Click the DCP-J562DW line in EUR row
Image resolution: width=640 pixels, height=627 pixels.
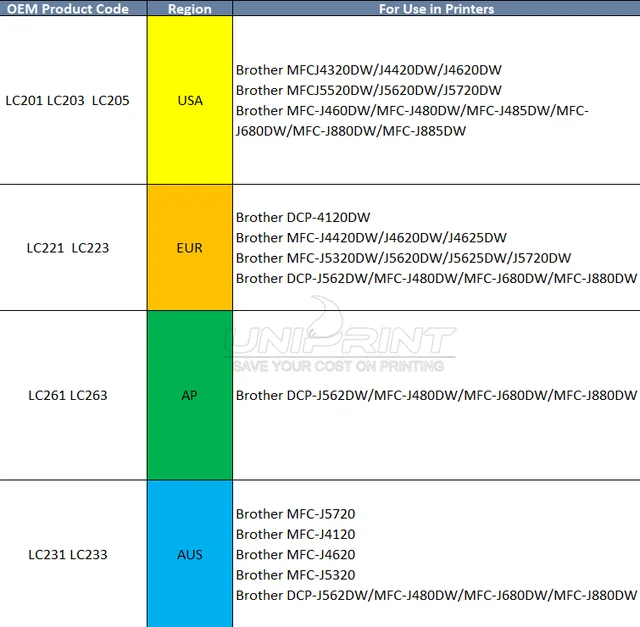(x=436, y=278)
